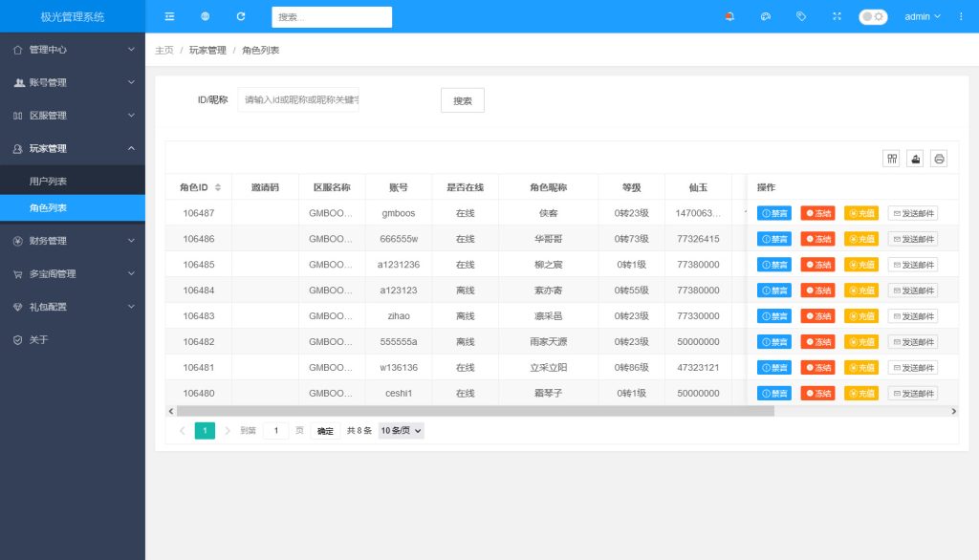Export the table using the export icon
The image size is (979, 560).
pyautogui.click(x=915, y=159)
